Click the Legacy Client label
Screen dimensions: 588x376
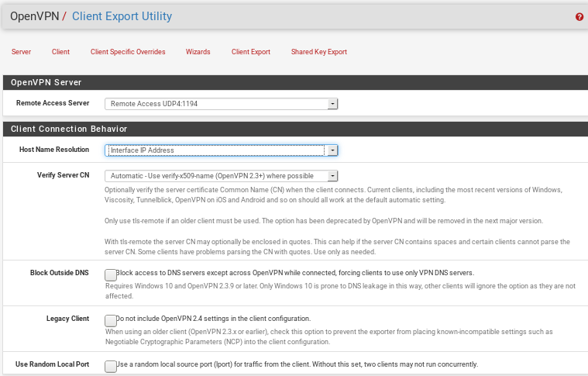(x=67, y=319)
